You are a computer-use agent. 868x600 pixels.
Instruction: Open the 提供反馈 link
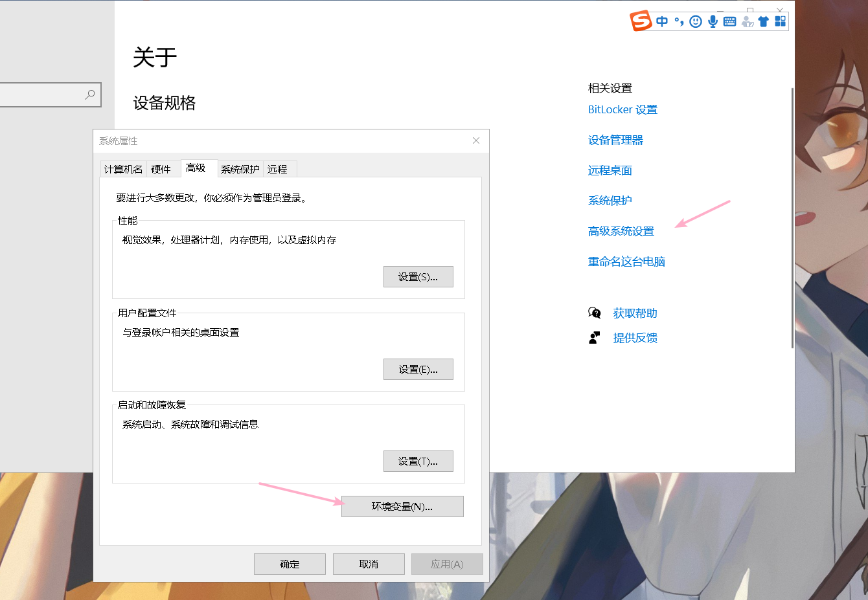(x=635, y=338)
